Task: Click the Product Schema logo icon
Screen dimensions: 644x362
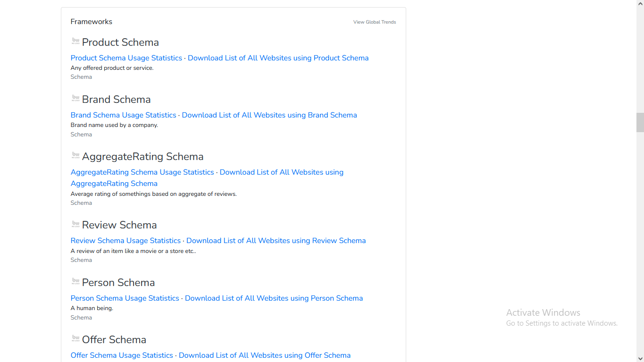Action: click(75, 41)
